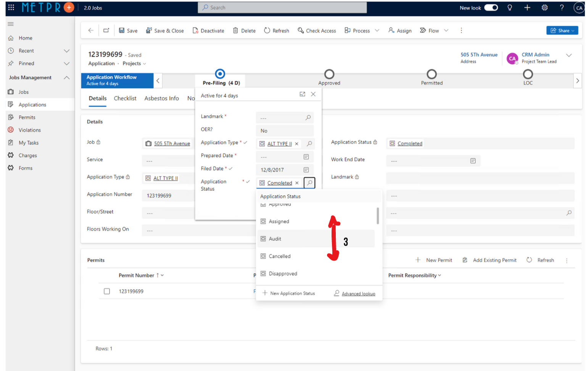Click the Application Status list scrollbar
This screenshot has height=371, width=588.
pos(378,216)
